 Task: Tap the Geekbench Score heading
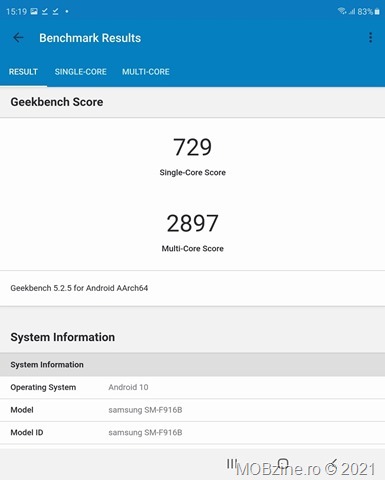click(x=57, y=102)
